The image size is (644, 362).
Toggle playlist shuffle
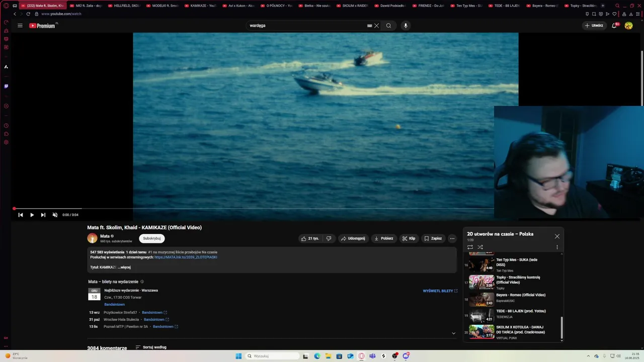click(480, 247)
